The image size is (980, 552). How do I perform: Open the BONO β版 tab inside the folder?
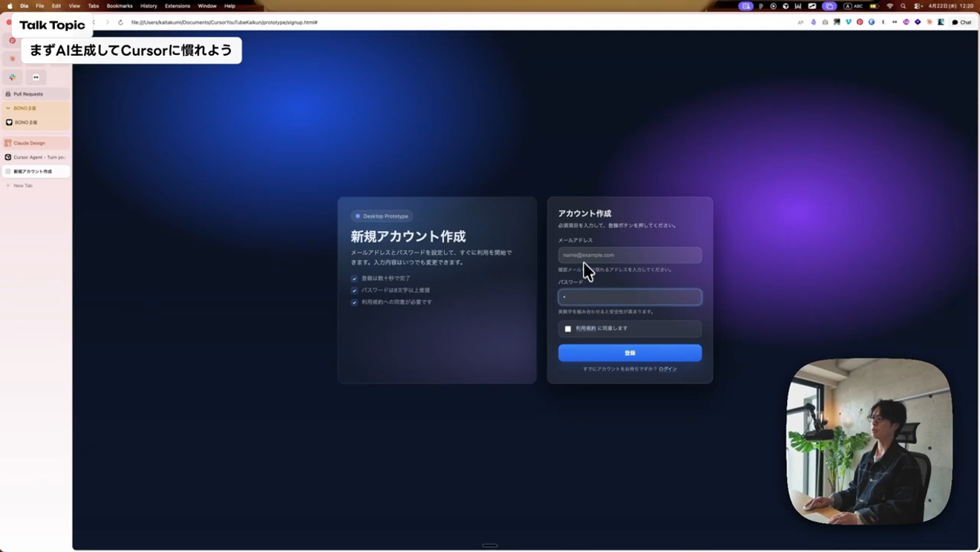pos(36,123)
